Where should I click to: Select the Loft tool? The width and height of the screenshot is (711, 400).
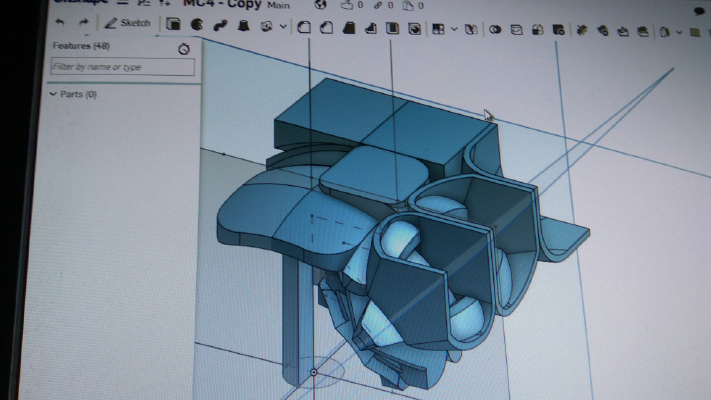pos(243,26)
